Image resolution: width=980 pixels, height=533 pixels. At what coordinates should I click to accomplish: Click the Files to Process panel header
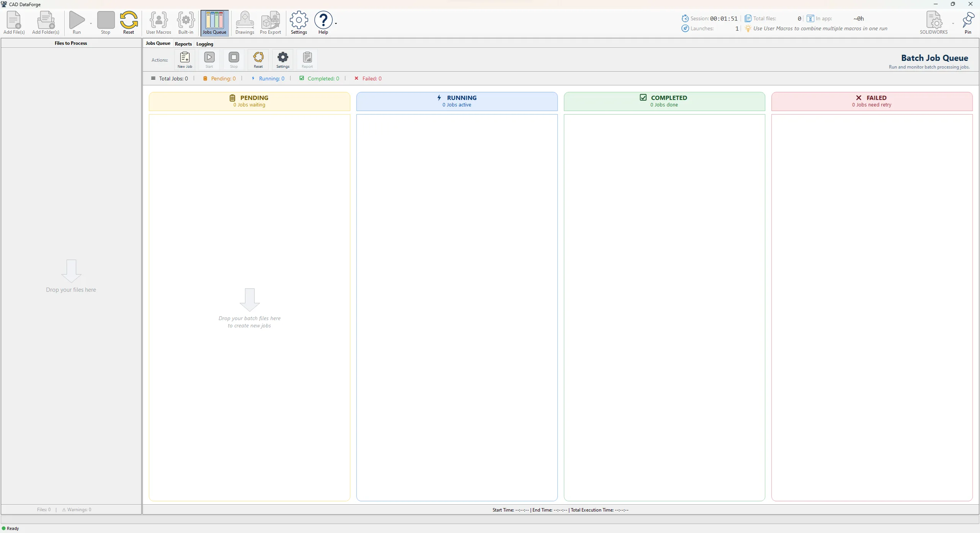pos(71,43)
